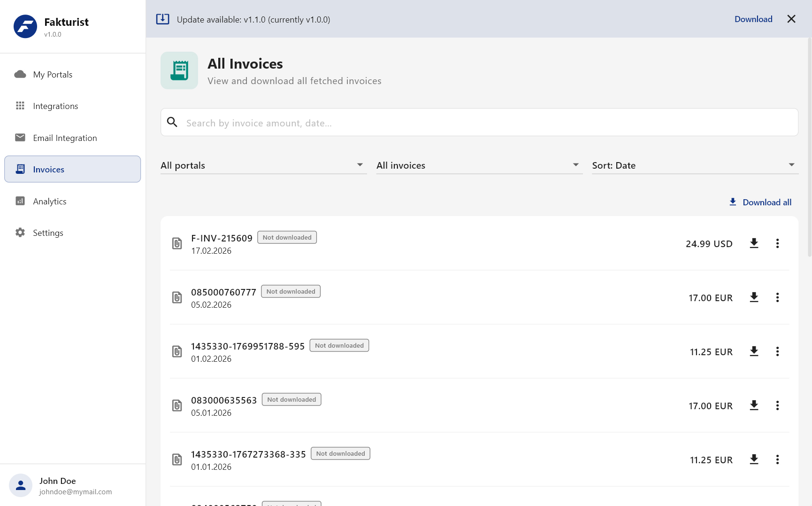
Task: Open the All invoices filter dropdown
Action: [479, 165]
